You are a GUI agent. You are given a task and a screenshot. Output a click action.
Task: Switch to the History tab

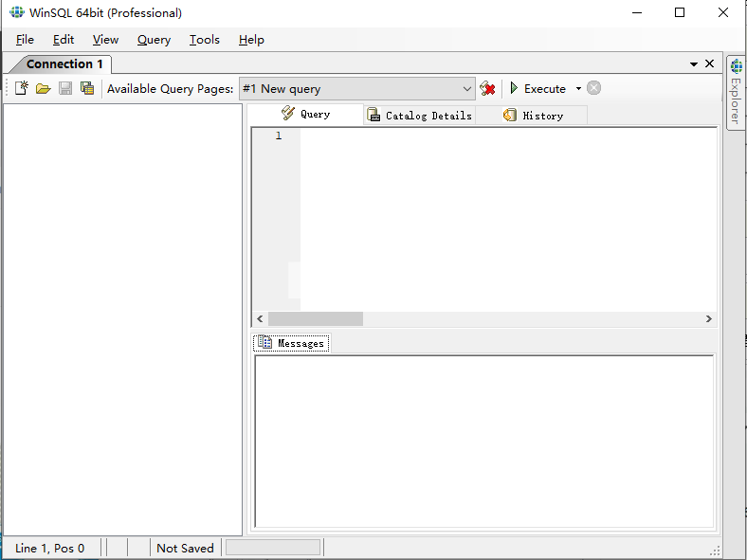(532, 116)
